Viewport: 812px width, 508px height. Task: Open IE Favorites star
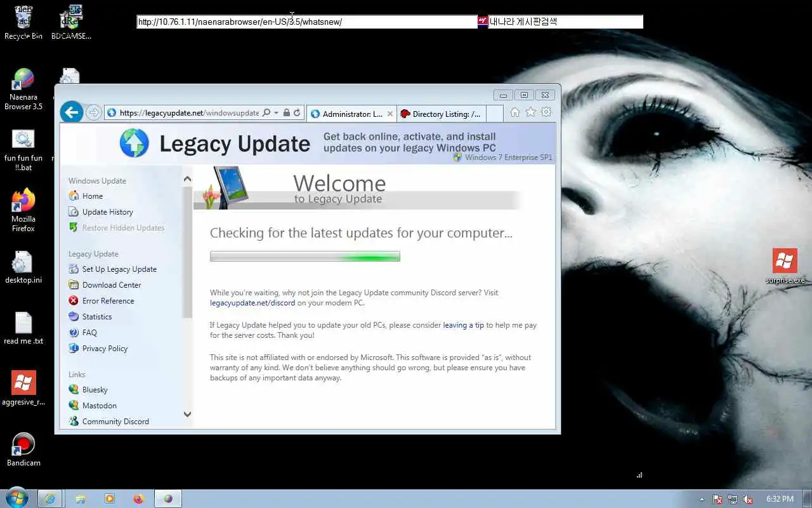click(530, 112)
